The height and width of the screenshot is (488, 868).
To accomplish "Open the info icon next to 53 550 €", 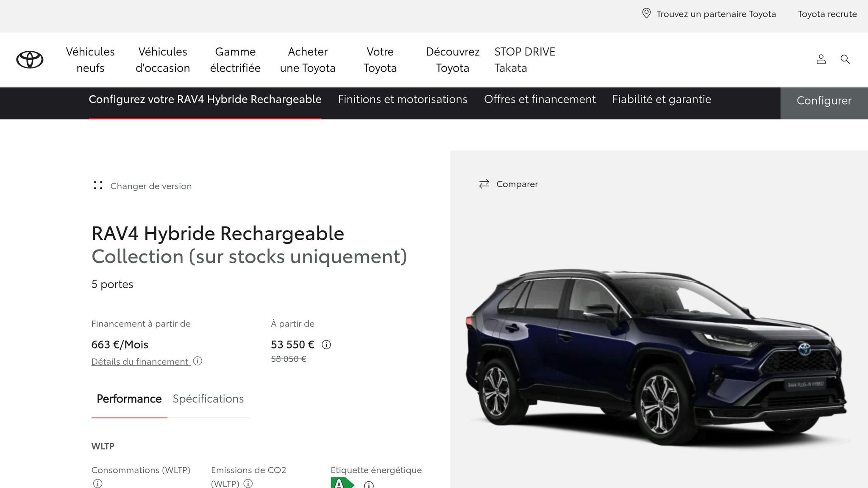I will 326,344.
